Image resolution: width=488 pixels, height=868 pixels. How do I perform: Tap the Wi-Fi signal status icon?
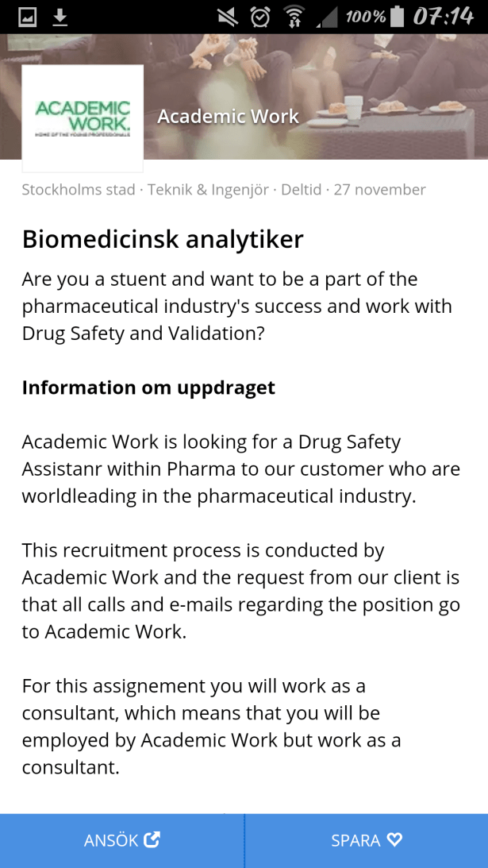[x=294, y=17]
